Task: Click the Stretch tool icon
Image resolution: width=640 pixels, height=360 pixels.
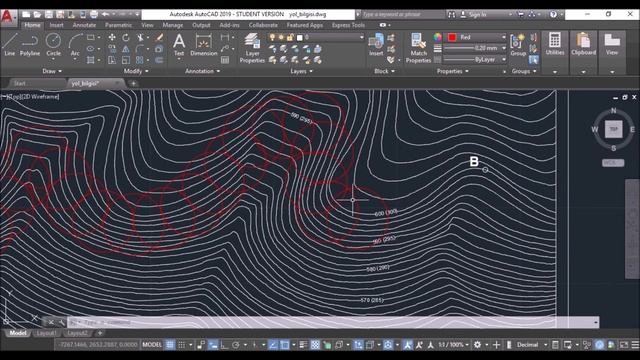Action: 111,60
